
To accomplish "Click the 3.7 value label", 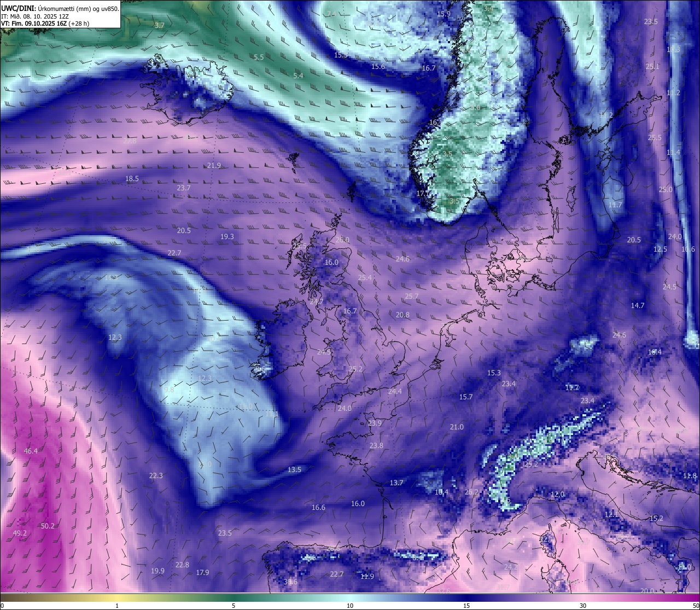I will point(160,26).
